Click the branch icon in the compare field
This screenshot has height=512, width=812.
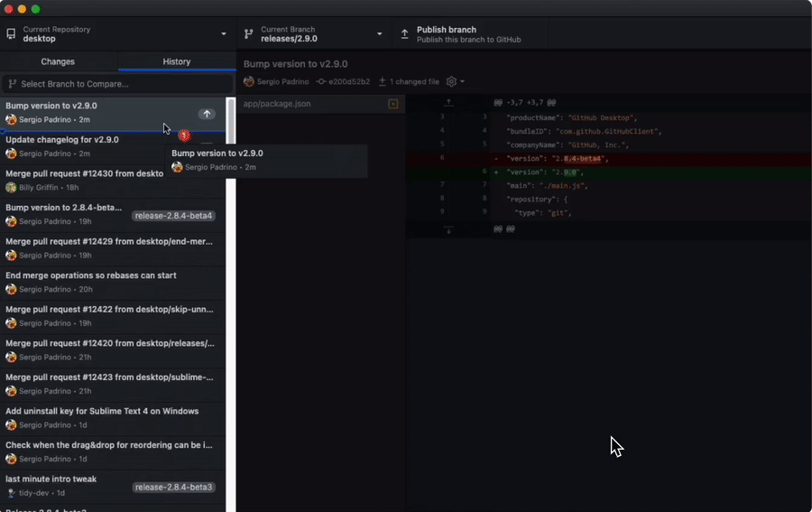pyautogui.click(x=13, y=84)
